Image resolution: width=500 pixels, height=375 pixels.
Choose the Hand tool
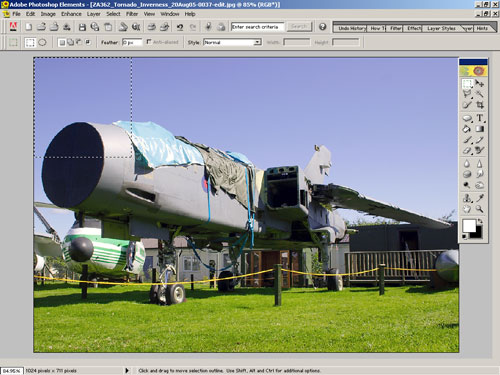point(467,209)
